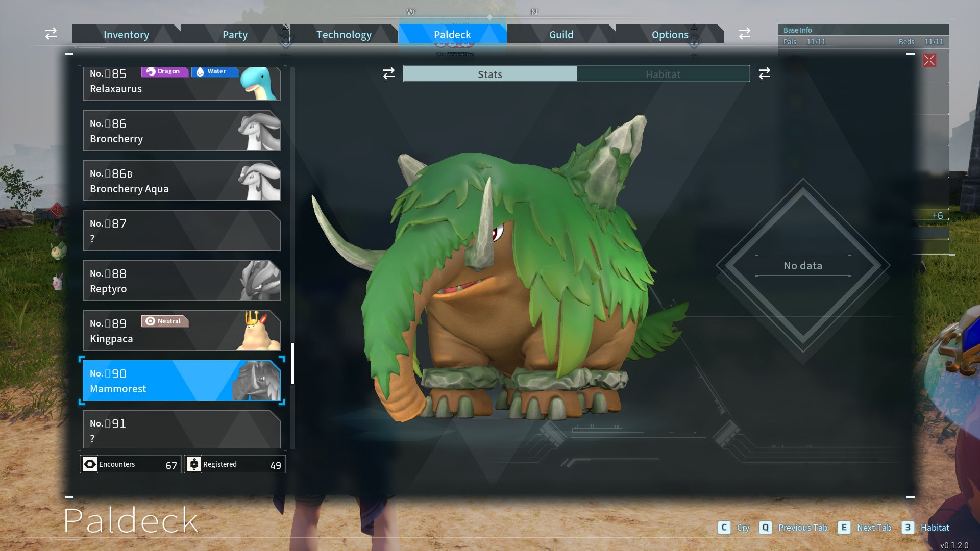Click the Broncherry Aqua silhouette thumbnail

tap(259, 181)
